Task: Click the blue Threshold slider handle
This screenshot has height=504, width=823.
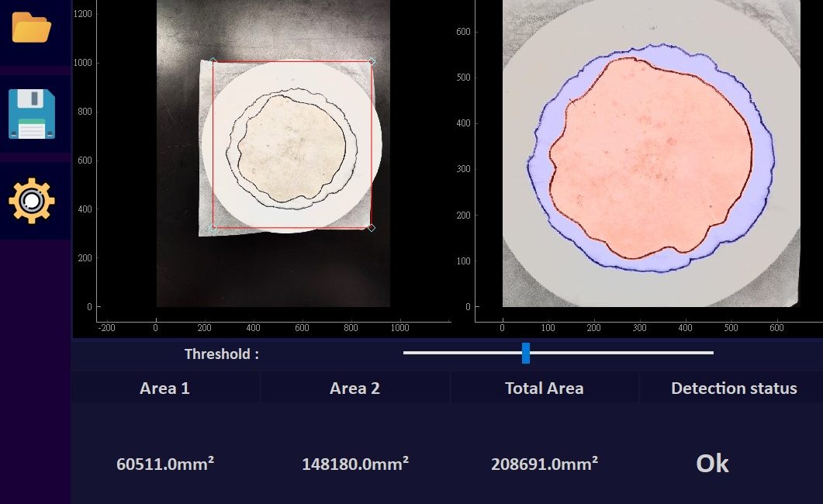Action: [526, 353]
